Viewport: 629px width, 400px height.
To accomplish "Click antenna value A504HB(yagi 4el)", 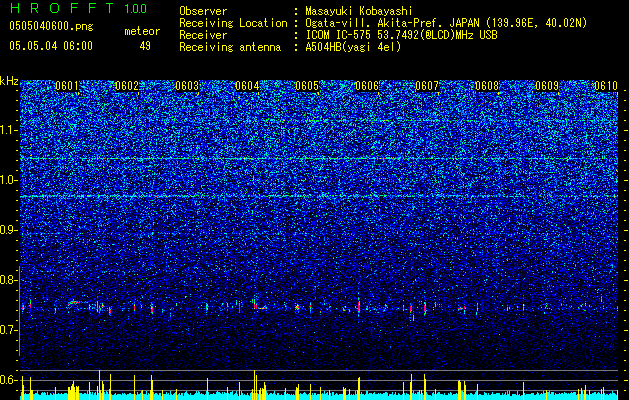I will click(x=353, y=47).
